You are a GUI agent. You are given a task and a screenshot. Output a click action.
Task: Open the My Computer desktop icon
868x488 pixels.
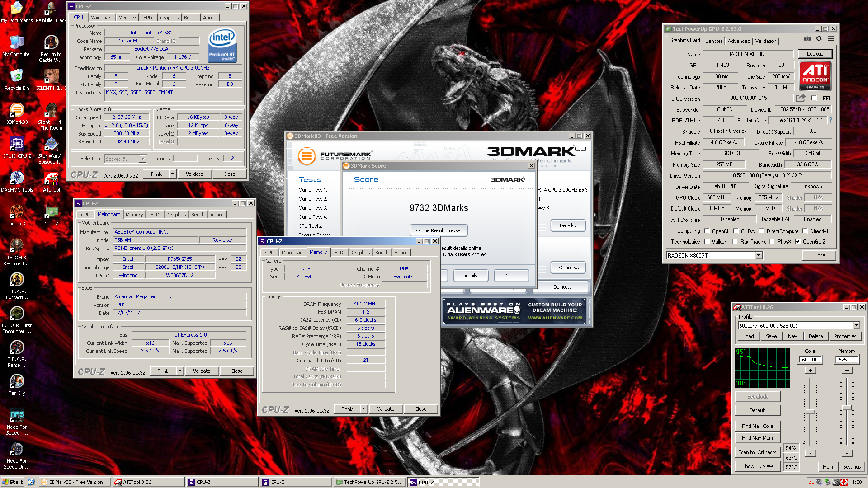17,46
